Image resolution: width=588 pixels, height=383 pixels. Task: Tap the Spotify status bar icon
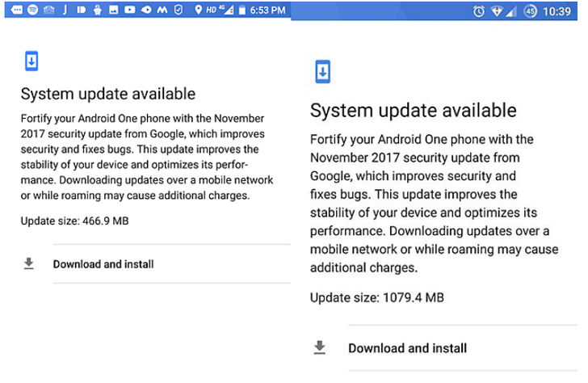point(33,10)
